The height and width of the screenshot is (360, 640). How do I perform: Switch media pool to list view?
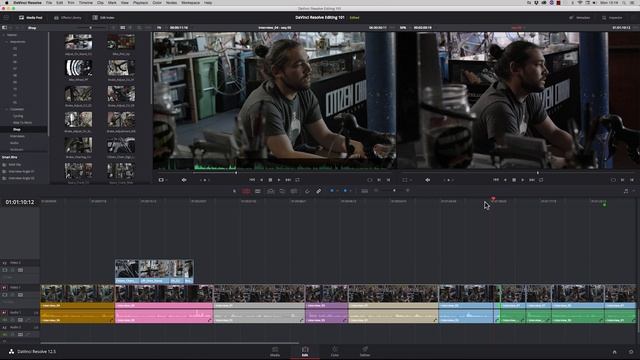131,28
